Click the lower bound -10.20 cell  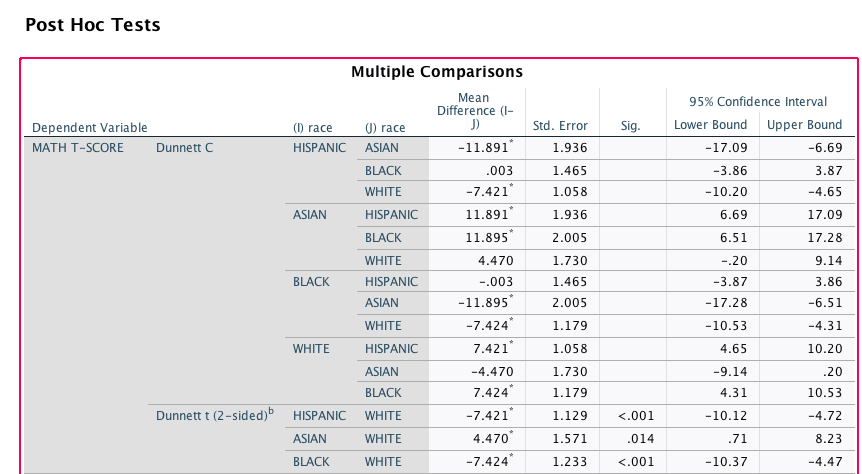pos(727,191)
